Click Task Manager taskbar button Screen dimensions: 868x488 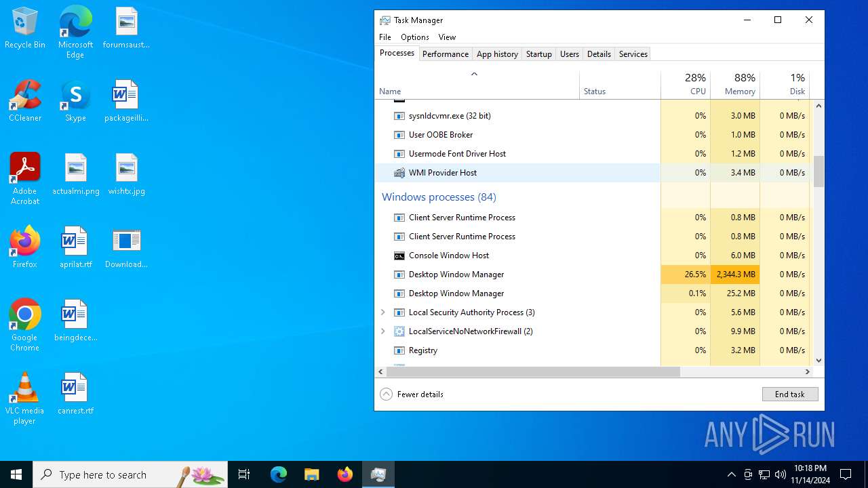click(378, 474)
